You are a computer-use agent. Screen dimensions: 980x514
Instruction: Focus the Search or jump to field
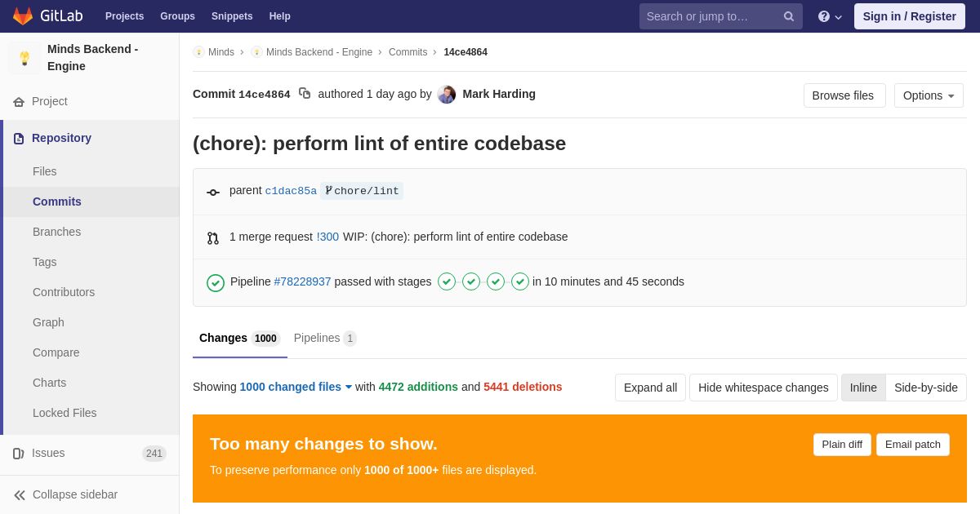coord(710,16)
